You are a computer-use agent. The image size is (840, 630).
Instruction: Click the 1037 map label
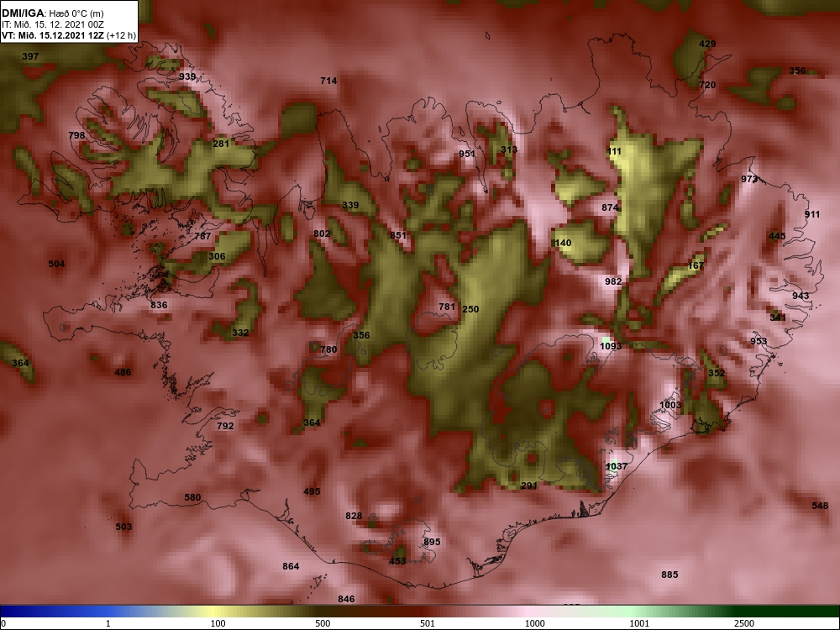tap(616, 466)
